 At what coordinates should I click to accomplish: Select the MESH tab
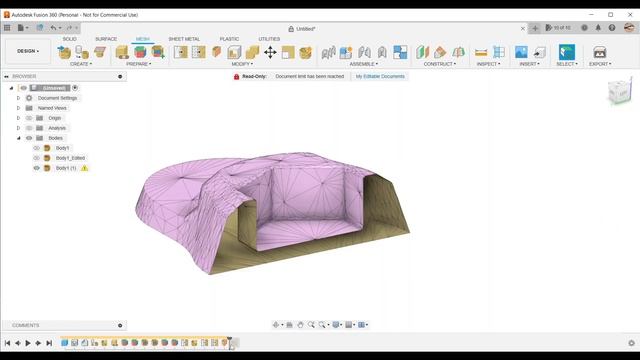pos(142,39)
